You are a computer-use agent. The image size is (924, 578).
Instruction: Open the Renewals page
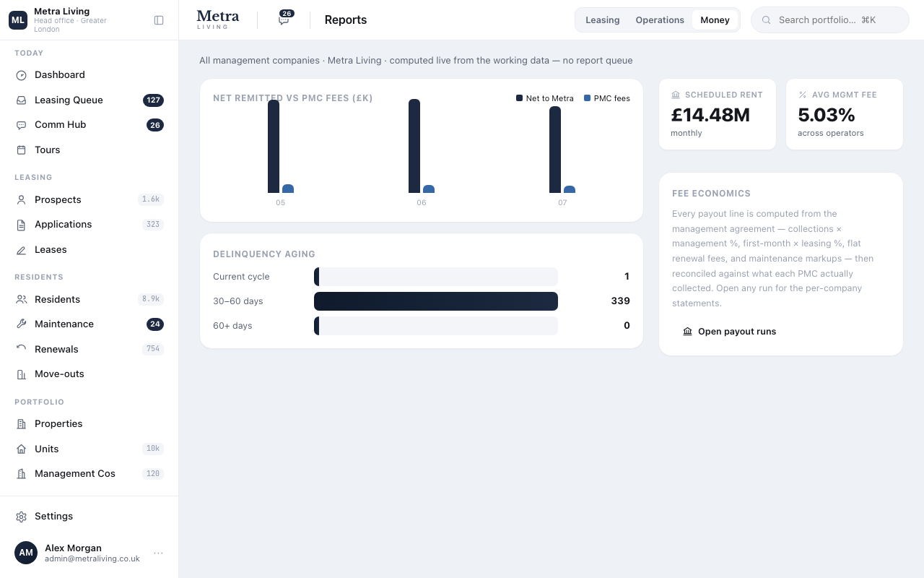(90, 350)
